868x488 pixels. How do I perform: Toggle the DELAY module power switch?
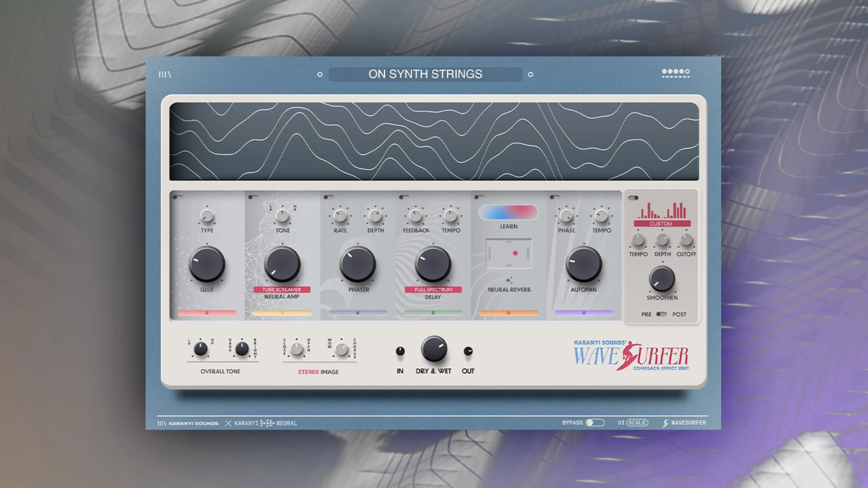pyautogui.click(x=404, y=197)
